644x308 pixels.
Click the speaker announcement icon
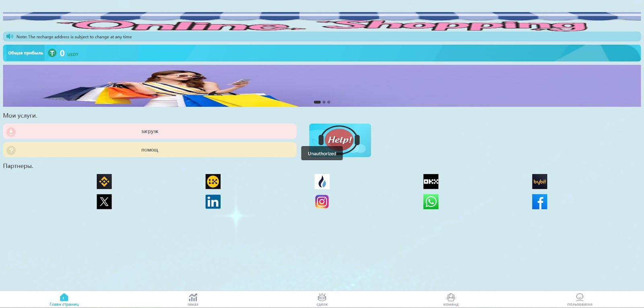10,37
